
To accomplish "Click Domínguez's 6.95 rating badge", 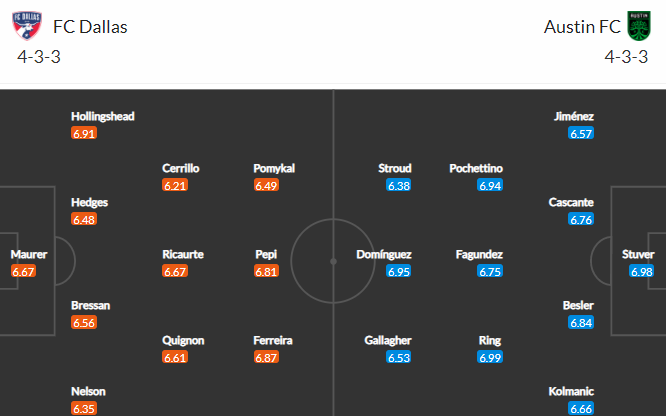I will [x=398, y=272].
